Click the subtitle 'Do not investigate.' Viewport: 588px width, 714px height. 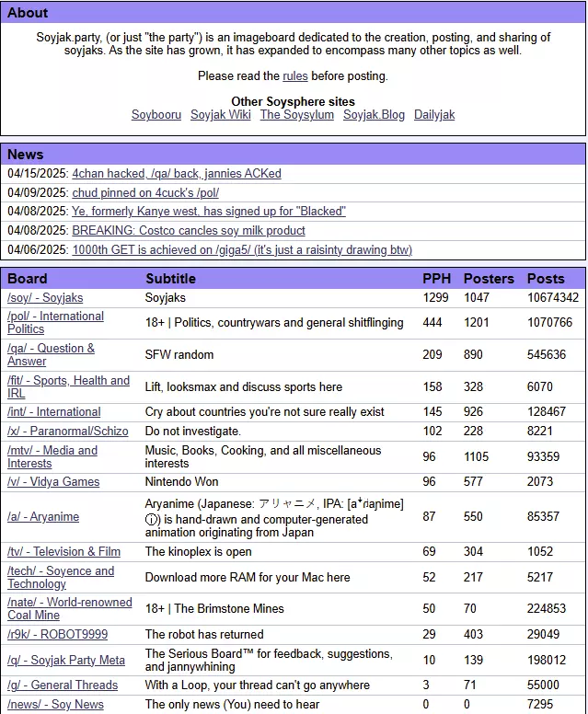click(193, 432)
